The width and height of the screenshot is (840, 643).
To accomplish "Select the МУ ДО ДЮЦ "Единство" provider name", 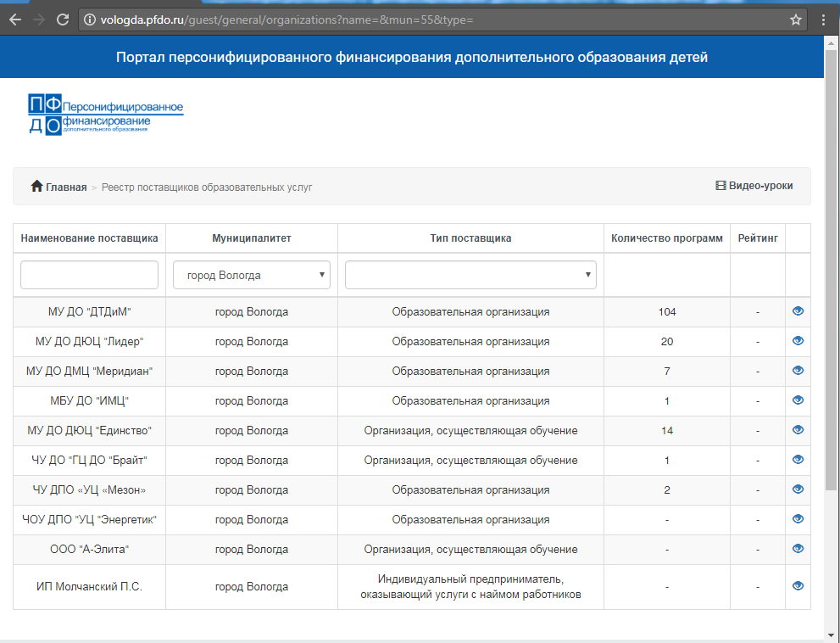I will click(90, 431).
